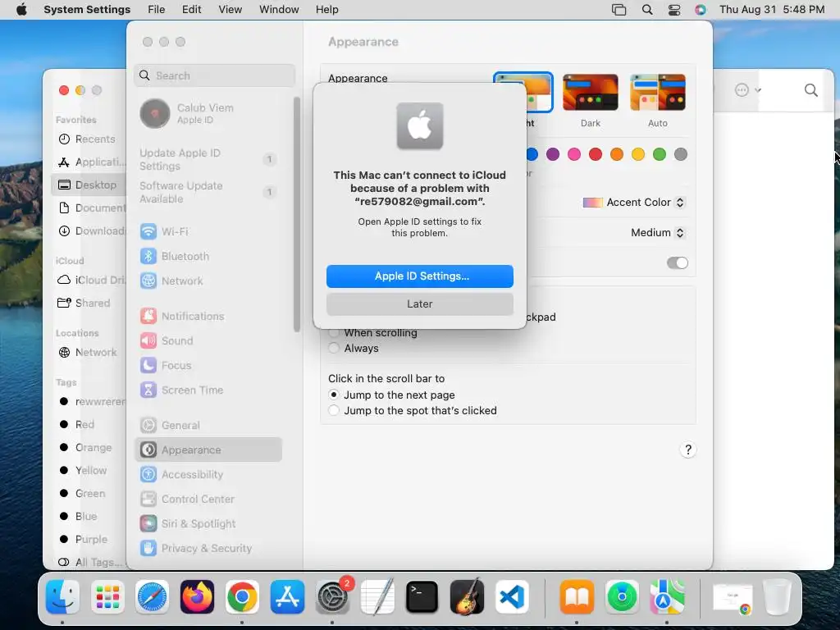840x630 pixels.
Task: Choose the Dark appearance thumbnail
Action: click(591, 93)
